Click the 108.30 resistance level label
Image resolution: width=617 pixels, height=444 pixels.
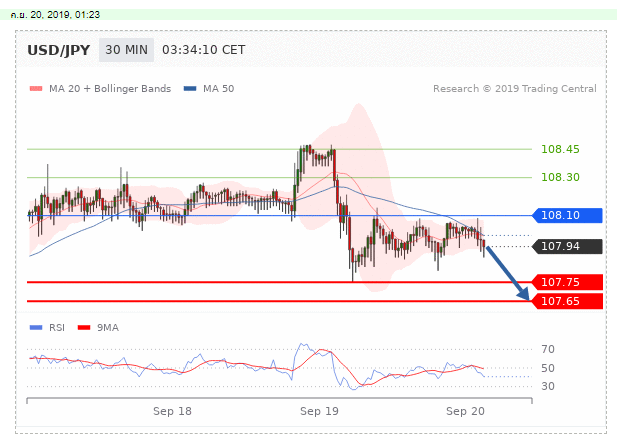point(560,177)
